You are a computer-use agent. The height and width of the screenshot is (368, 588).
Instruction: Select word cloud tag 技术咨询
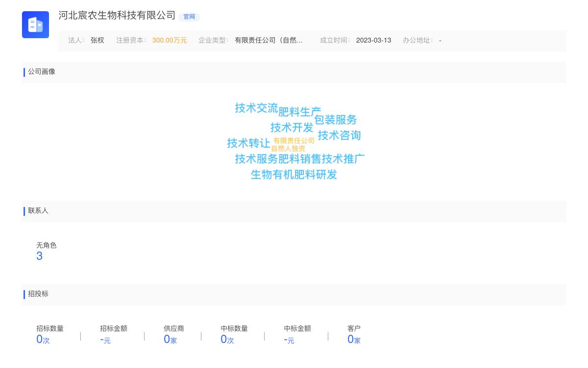point(339,136)
